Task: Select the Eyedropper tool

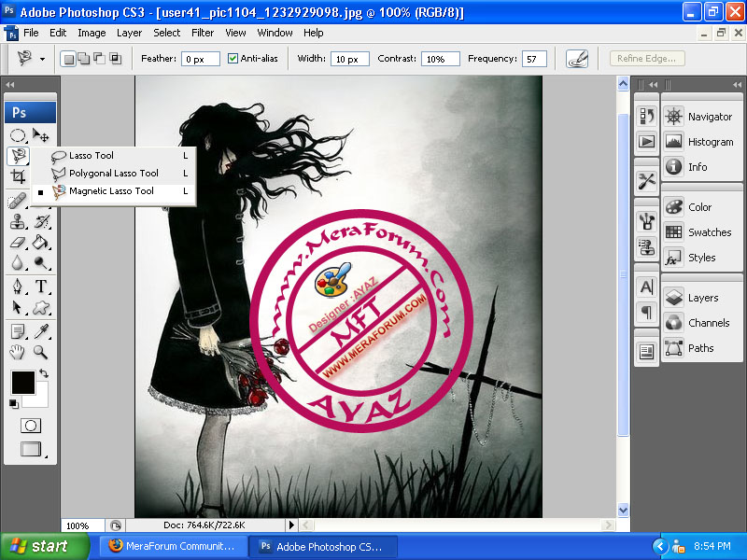Action: coord(41,331)
